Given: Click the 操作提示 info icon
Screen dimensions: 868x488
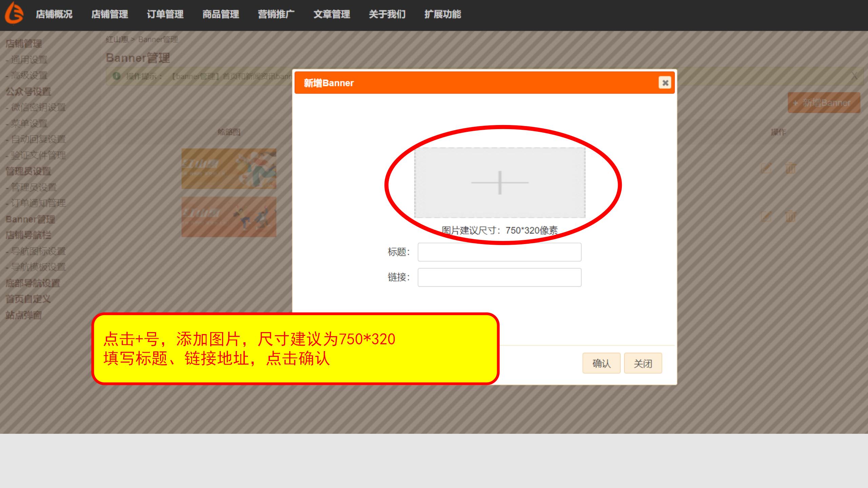Looking at the screenshot, I should click(117, 76).
